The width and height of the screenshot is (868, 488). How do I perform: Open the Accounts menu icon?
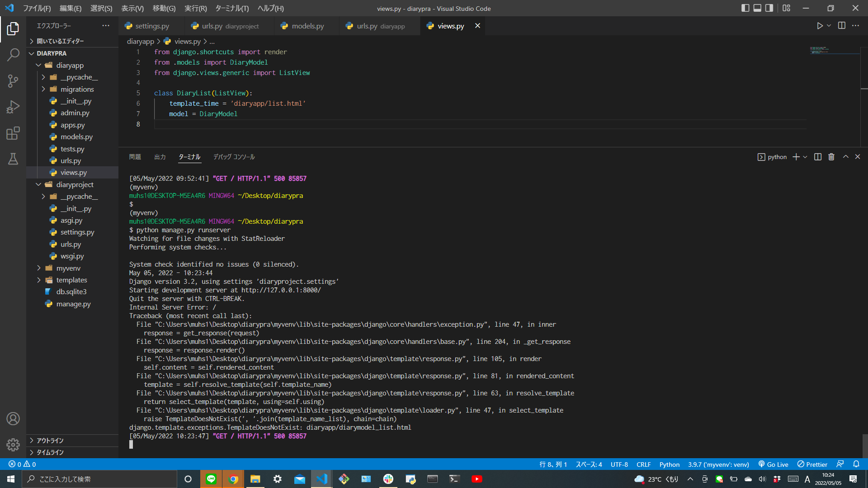13,419
